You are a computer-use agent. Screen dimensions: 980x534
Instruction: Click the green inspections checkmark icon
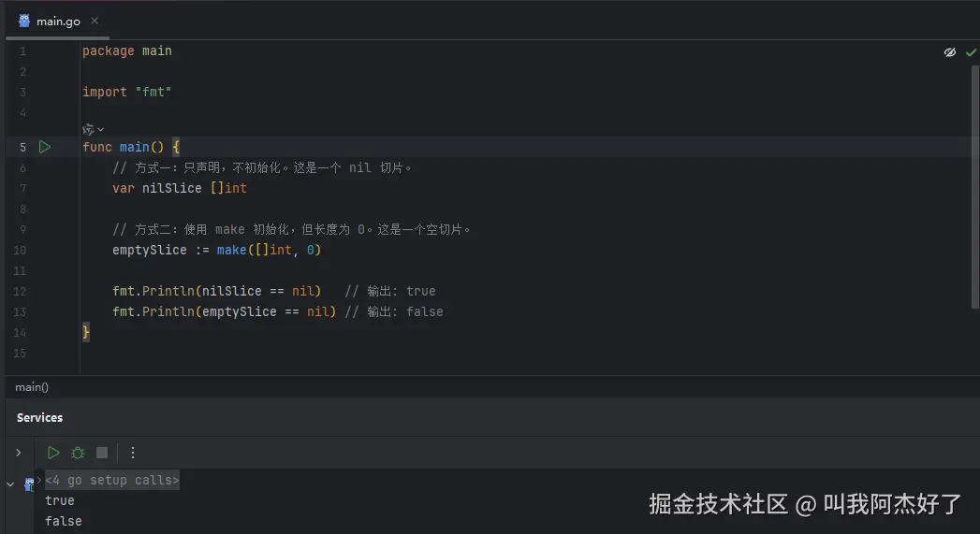(x=971, y=52)
